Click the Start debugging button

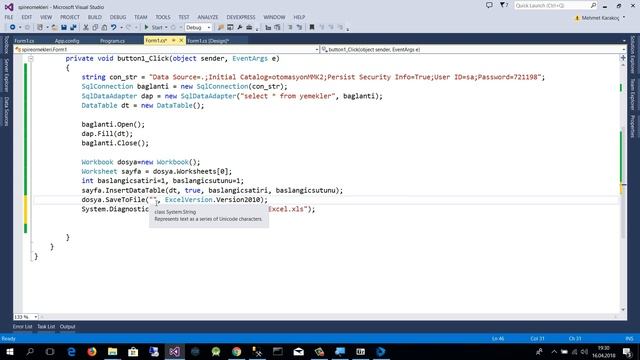tap(153, 27)
